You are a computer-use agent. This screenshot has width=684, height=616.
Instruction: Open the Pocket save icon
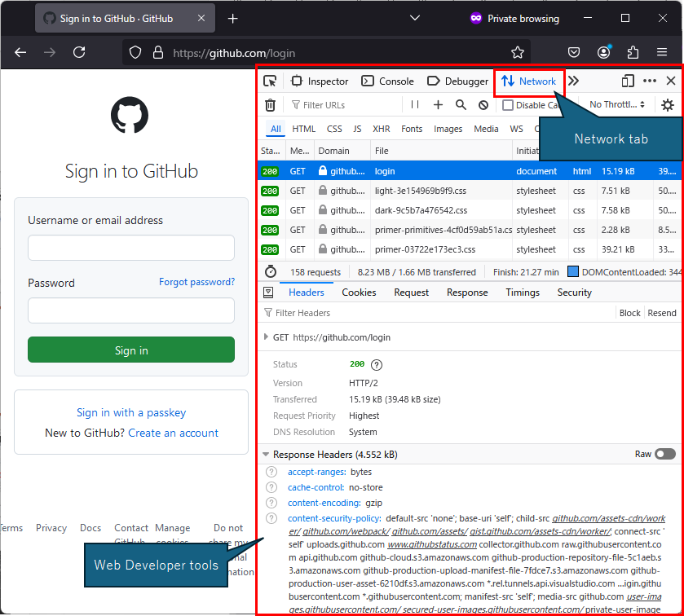(x=574, y=53)
